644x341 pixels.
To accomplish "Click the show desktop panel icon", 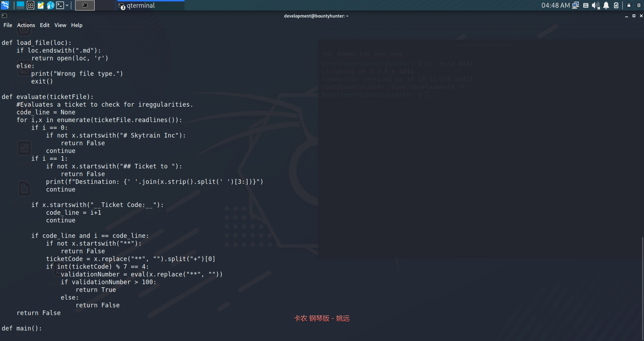I will [20, 5].
